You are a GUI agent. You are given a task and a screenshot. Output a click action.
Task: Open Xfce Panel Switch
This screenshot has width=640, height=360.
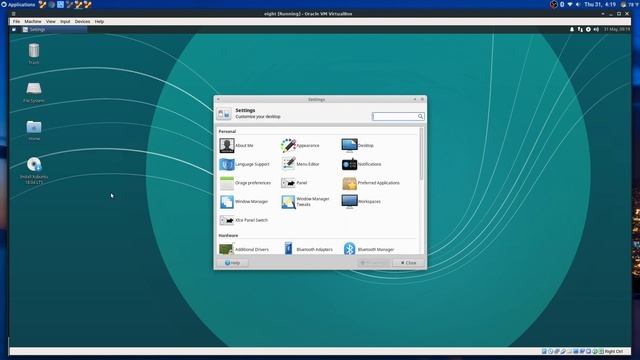click(x=244, y=220)
